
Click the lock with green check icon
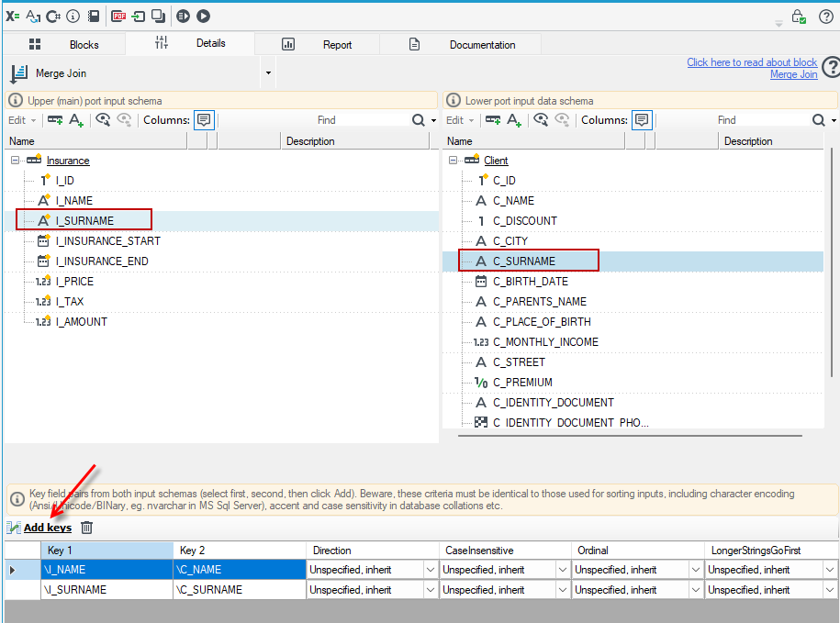799,17
